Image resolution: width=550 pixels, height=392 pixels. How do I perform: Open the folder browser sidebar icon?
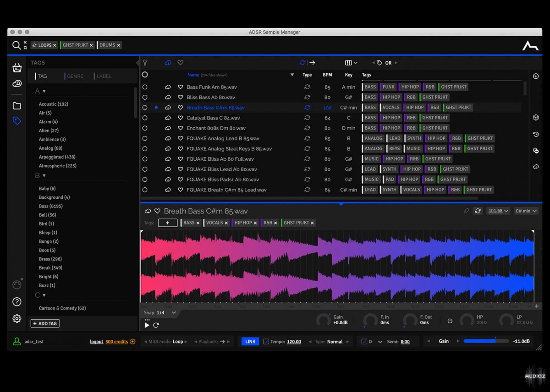coord(17,106)
